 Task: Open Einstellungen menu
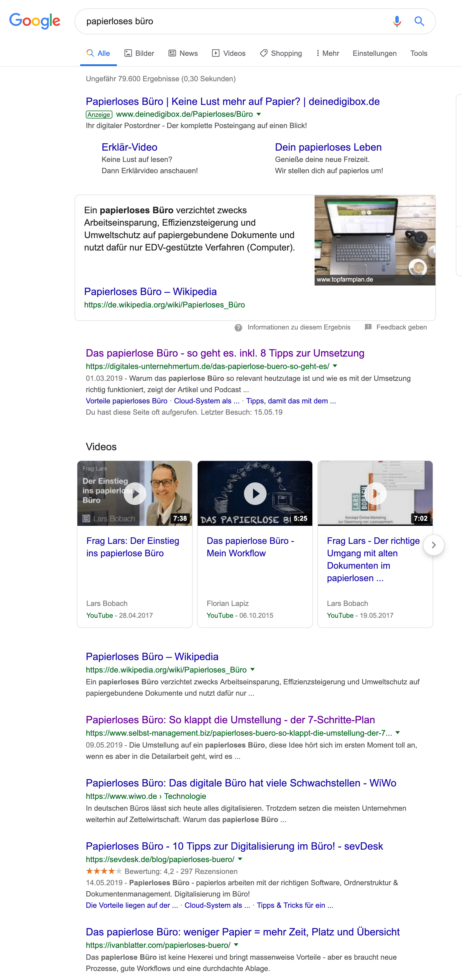(x=374, y=53)
